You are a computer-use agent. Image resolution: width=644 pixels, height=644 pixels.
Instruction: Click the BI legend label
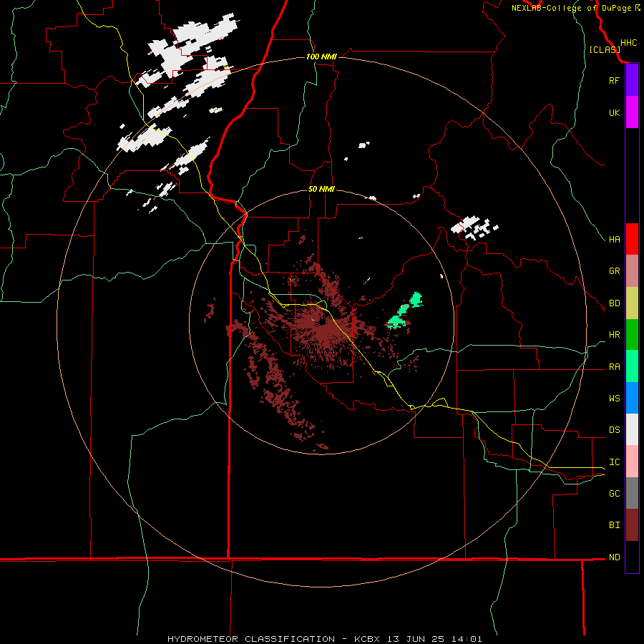click(x=614, y=525)
